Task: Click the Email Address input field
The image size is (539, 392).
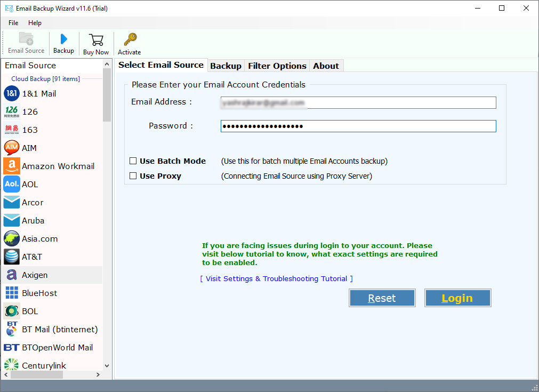Action: pos(358,102)
